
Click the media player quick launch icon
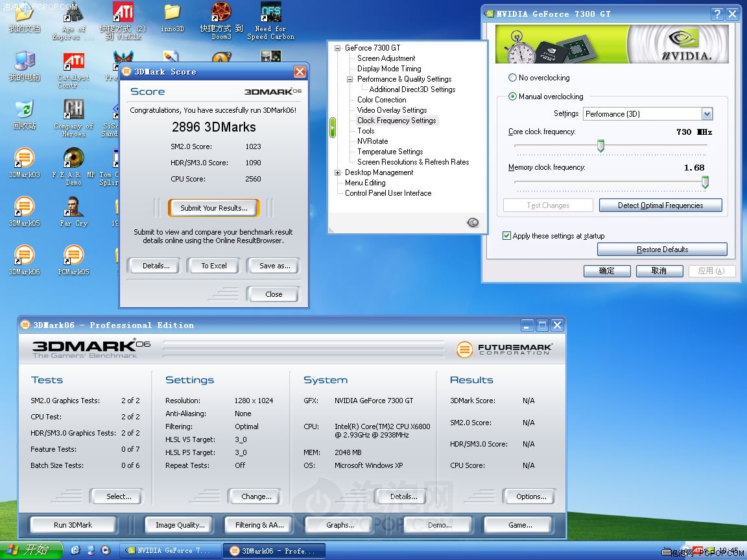(106, 550)
